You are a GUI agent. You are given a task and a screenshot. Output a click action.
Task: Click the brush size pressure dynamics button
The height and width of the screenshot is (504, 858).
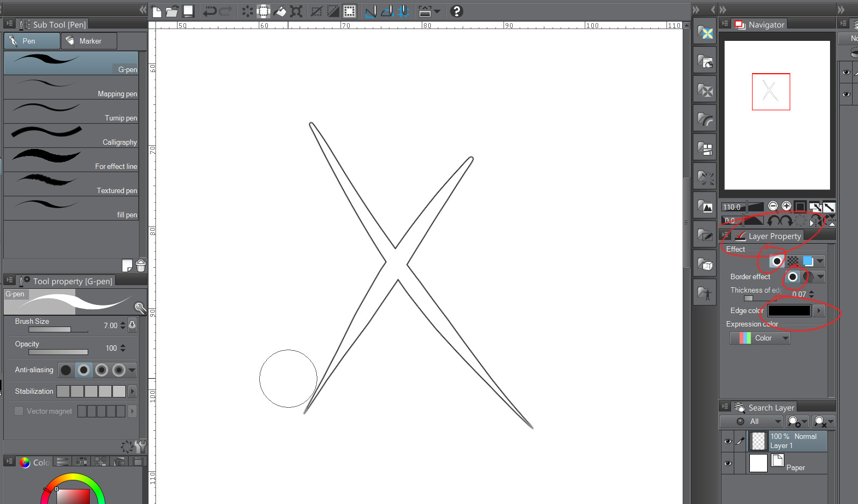pos(132,325)
